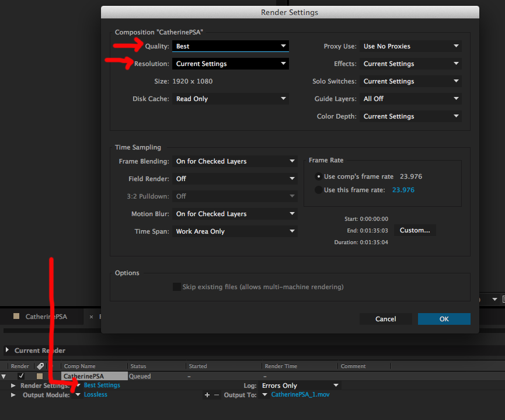Open Best Settings render settings link
The width and height of the screenshot is (505, 420).
pyautogui.click(x=102, y=385)
